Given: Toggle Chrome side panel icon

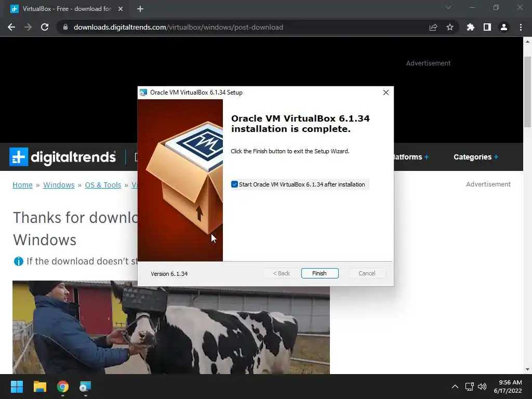Looking at the screenshot, I should click(487, 27).
